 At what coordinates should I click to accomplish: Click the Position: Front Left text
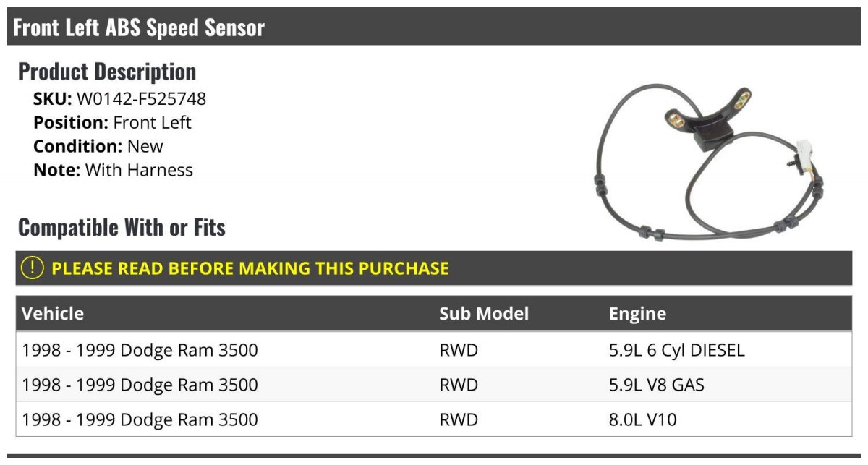[112, 122]
